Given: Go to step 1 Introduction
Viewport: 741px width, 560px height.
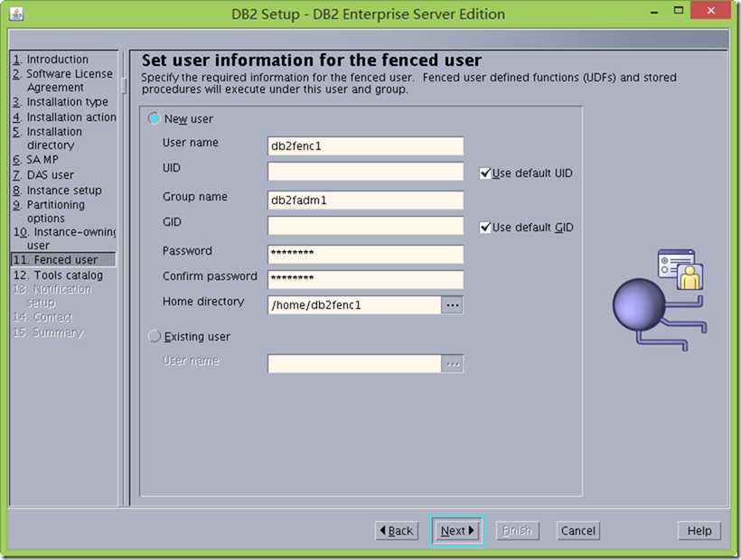Looking at the screenshot, I should point(51,60).
